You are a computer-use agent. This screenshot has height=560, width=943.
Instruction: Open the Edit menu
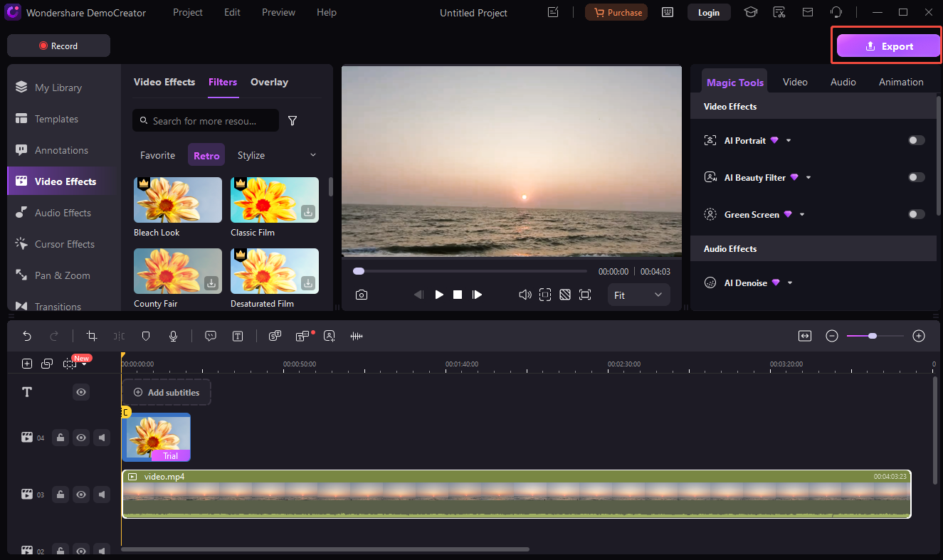click(232, 12)
